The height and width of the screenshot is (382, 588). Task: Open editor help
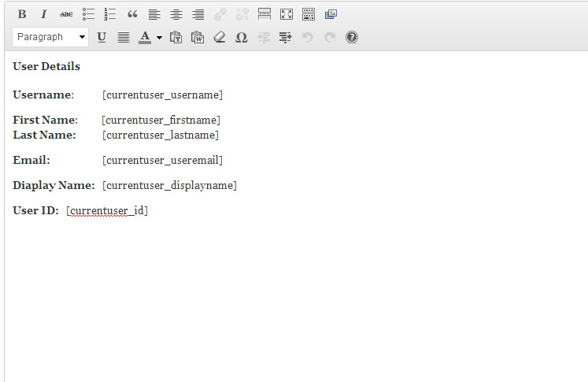pyautogui.click(x=352, y=37)
